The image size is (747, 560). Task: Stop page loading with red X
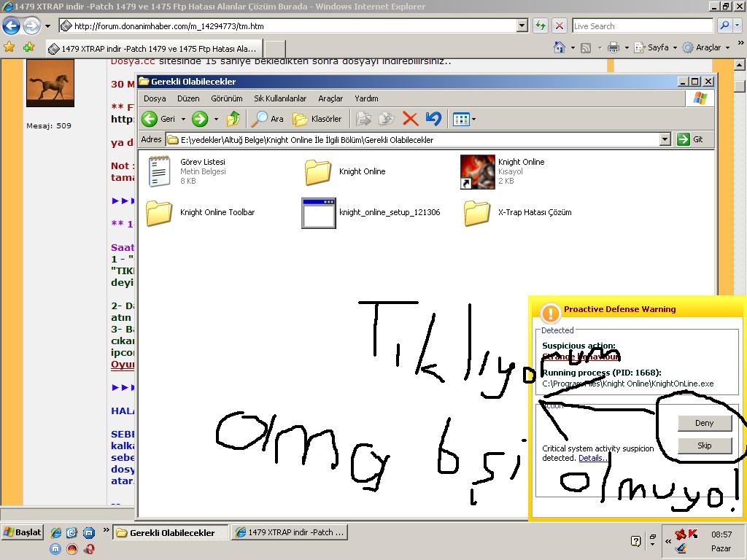click(x=560, y=26)
